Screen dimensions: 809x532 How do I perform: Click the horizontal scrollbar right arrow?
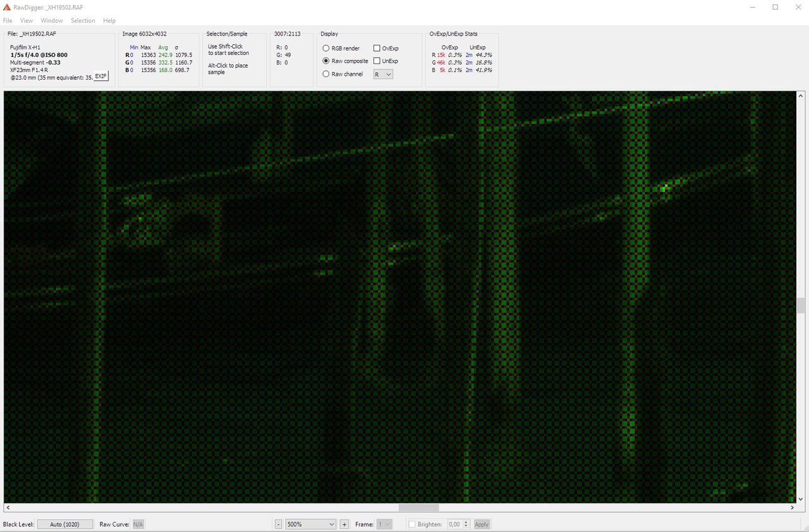pyautogui.click(x=792, y=508)
